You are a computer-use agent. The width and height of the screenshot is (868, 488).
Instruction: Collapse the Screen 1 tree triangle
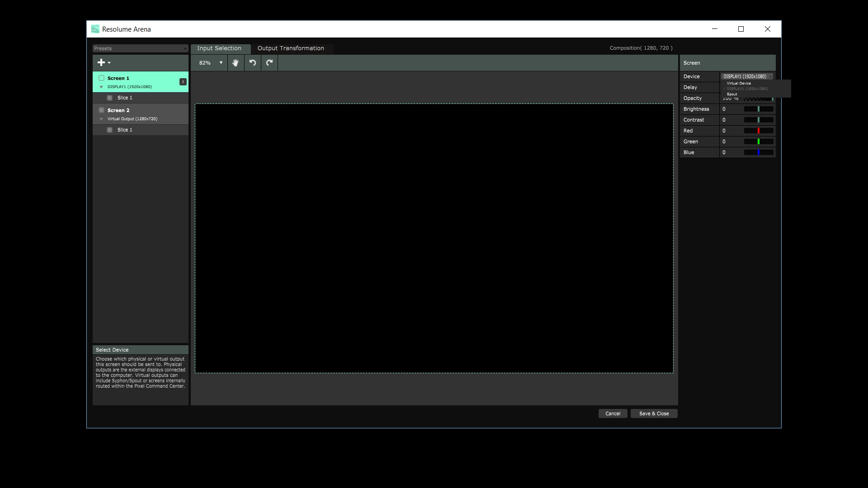point(101,87)
